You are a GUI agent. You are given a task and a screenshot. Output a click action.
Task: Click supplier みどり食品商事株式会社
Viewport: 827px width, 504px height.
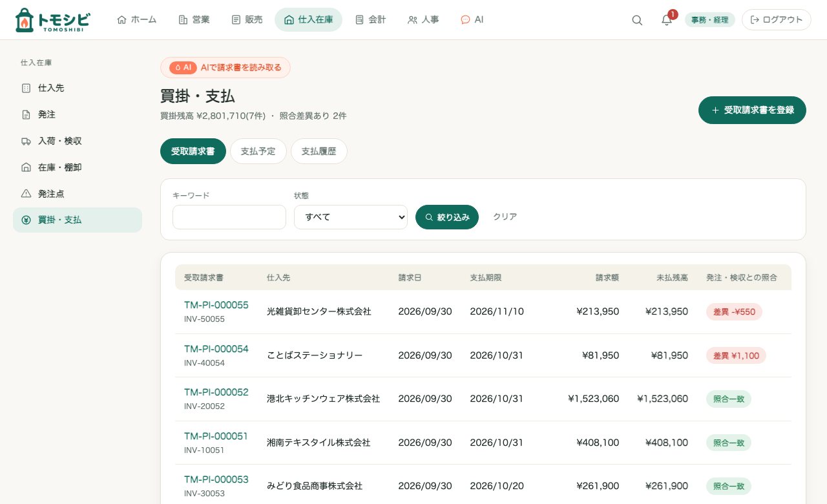315,486
